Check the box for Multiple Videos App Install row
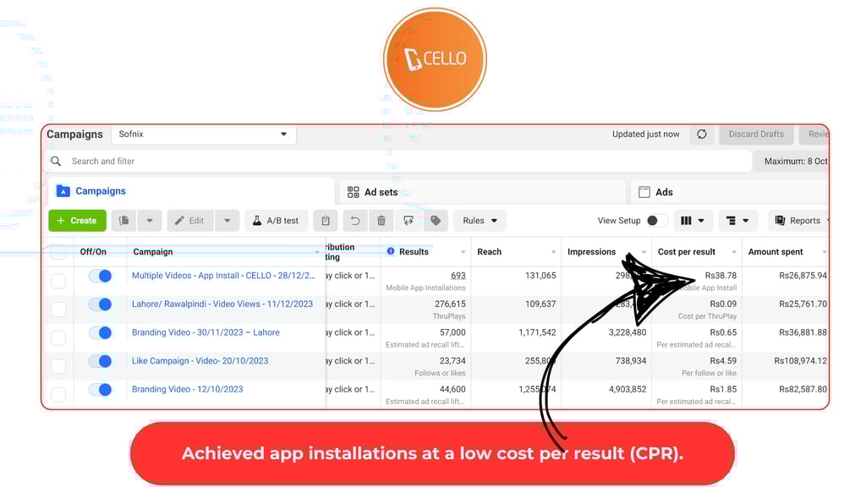The width and height of the screenshot is (866, 504). click(58, 281)
